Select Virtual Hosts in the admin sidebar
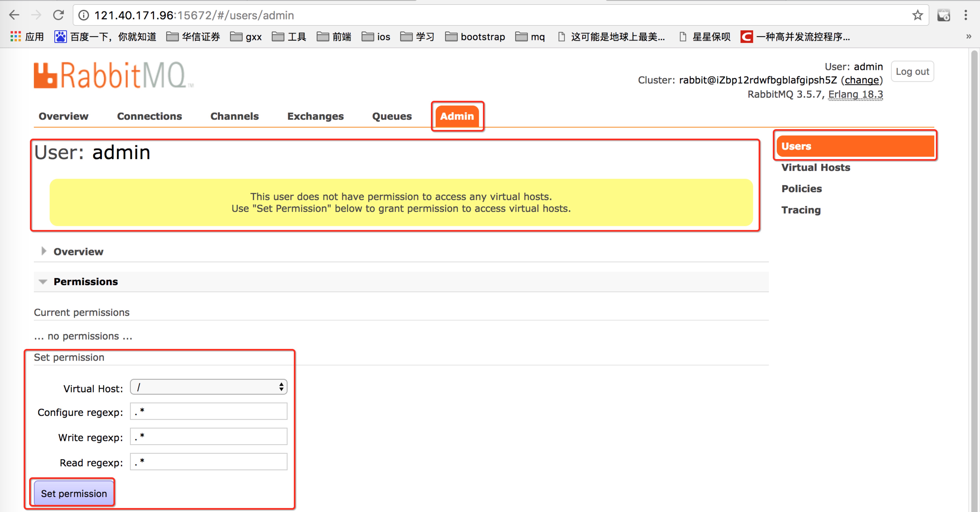The width and height of the screenshot is (980, 512). pyautogui.click(x=816, y=167)
